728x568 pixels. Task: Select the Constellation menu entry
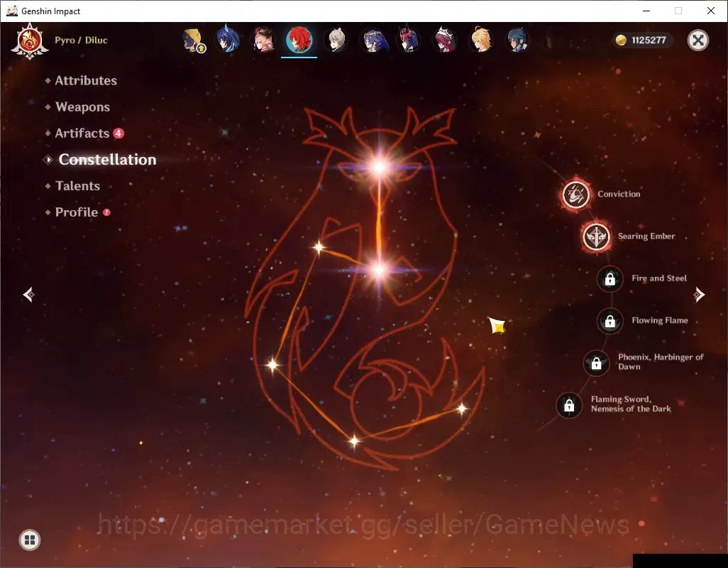(x=107, y=160)
